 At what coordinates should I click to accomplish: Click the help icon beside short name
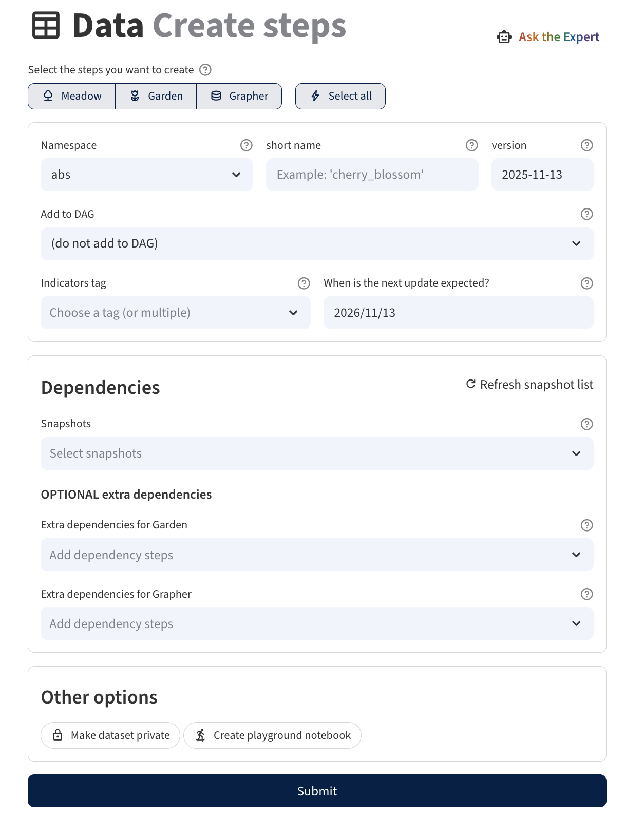click(472, 145)
